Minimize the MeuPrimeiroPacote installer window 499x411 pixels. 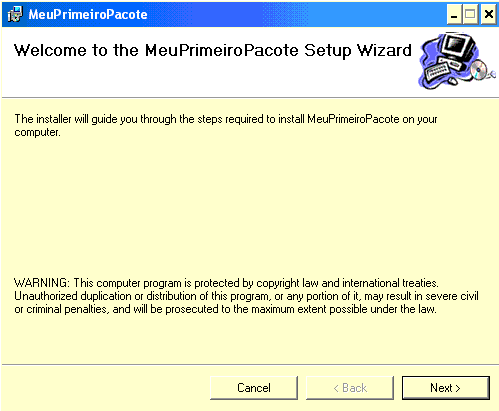(454, 15)
